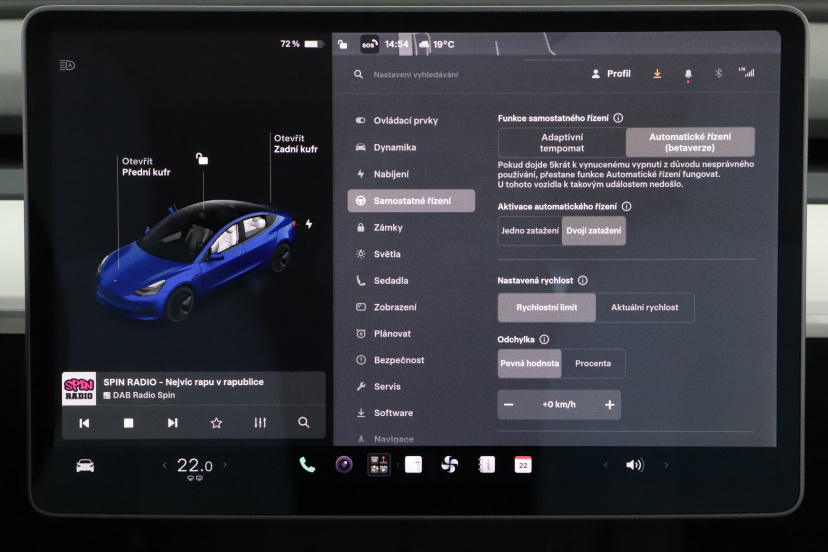Tap the headlight auto high-beam icon
828x552 pixels.
67,65
